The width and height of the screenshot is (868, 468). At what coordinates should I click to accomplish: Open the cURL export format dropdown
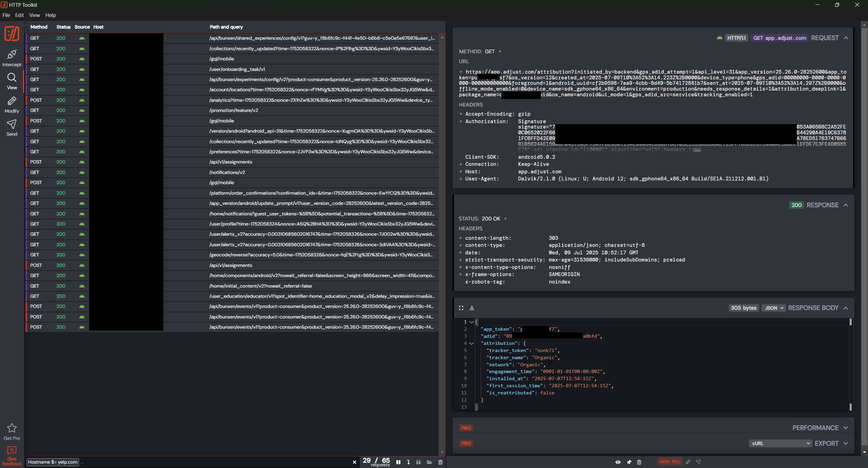click(x=780, y=444)
